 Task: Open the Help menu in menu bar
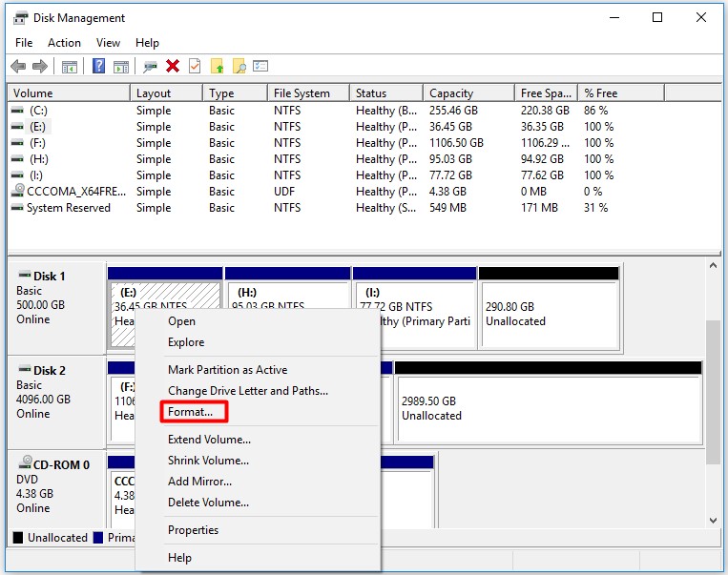[147, 43]
